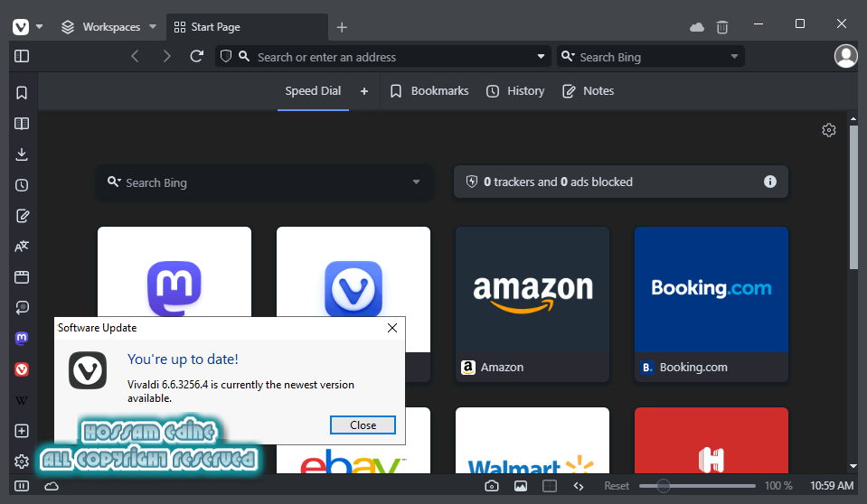Open trackers and ads blocked info icon
867x504 pixels.
pyautogui.click(x=769, y=182)
